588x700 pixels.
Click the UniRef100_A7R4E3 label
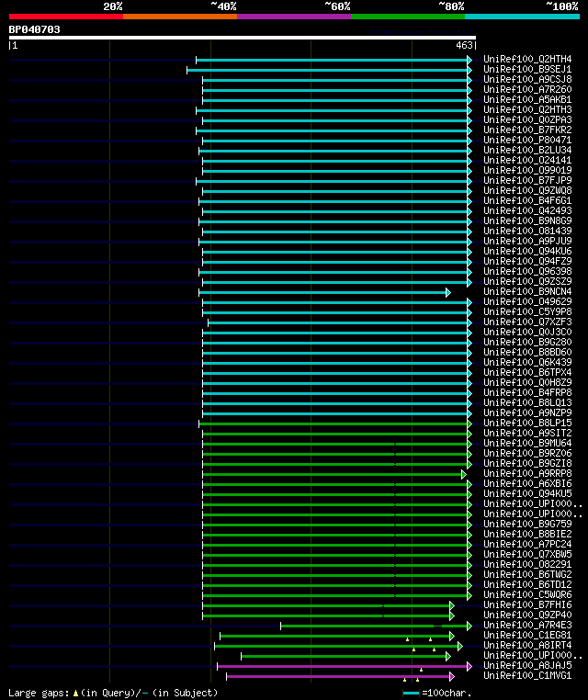[x=527, y=625]
